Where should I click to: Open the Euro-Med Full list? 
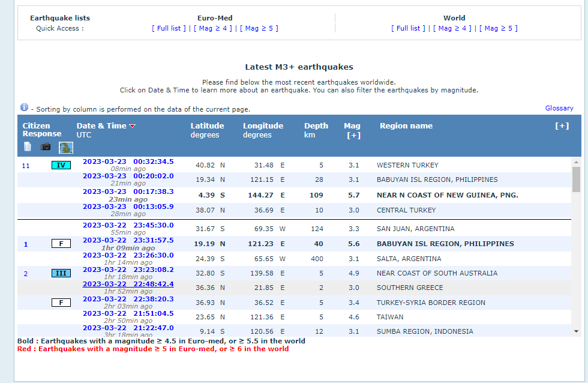click(169, 28)
